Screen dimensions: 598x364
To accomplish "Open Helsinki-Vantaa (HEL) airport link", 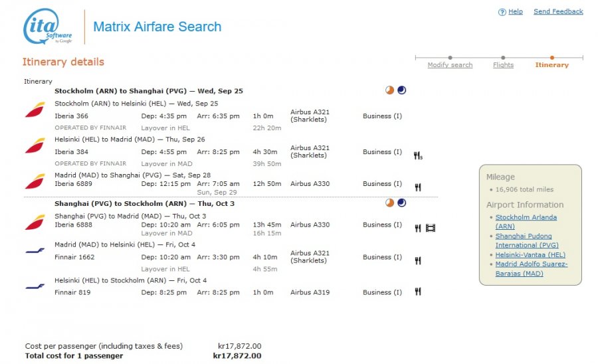I will tap(530, 254).
